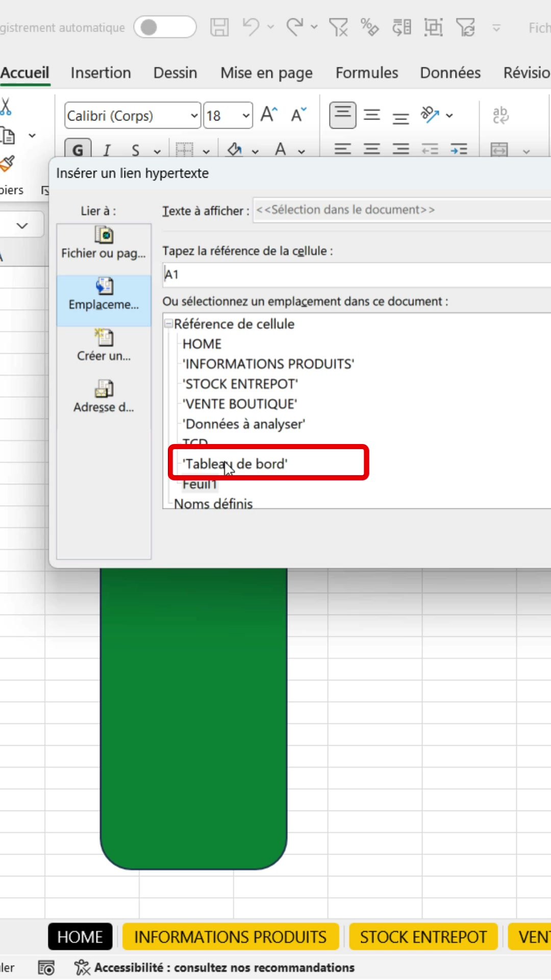Viewport: 551px width, 980px height.
Task: Click the clear filter icon in quick access toolbar
Action: point(338,27)
